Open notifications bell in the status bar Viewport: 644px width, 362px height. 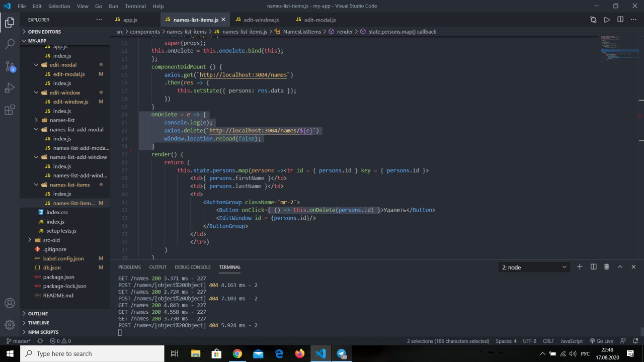tap(635, 341)
